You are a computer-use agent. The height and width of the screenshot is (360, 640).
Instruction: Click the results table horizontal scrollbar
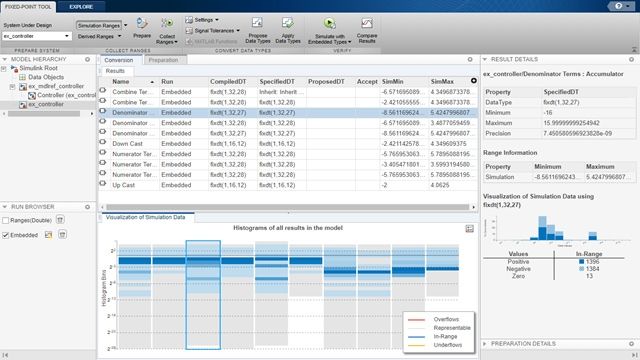[288, 207]
